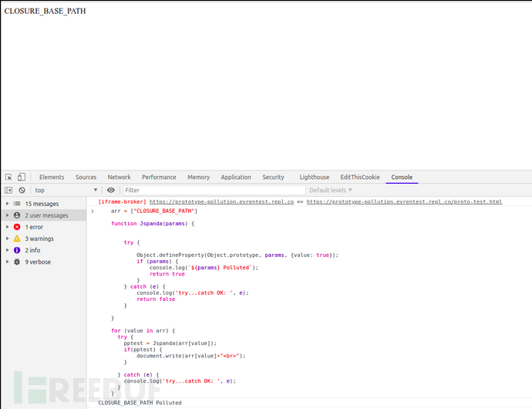Expand the 9 verbose group
Viewport: 532px width, 409px height.
pyautogui.click(x=8, y=262)
